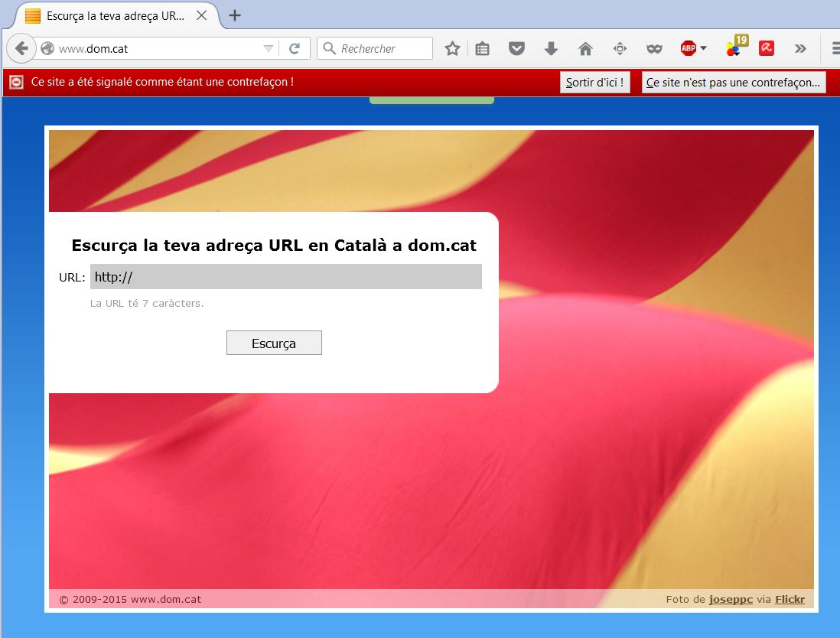Viewport: 840px width, 638px height.
Task: Click the red Avira extension icon
Action: tap(766, 49)
